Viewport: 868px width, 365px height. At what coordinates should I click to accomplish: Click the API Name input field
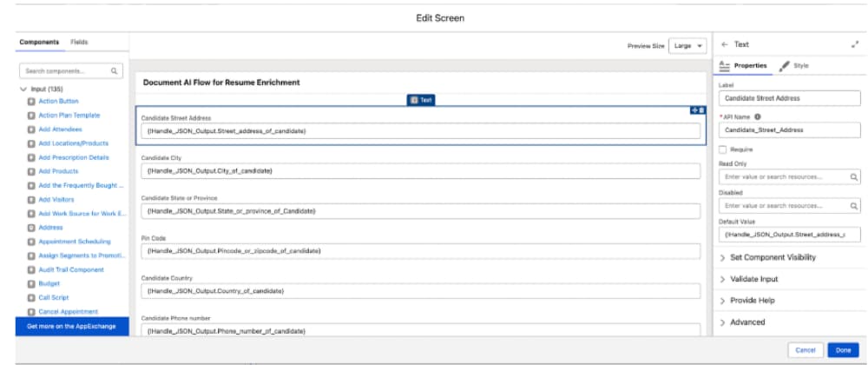pyautogui.click(x=789, y=130)
